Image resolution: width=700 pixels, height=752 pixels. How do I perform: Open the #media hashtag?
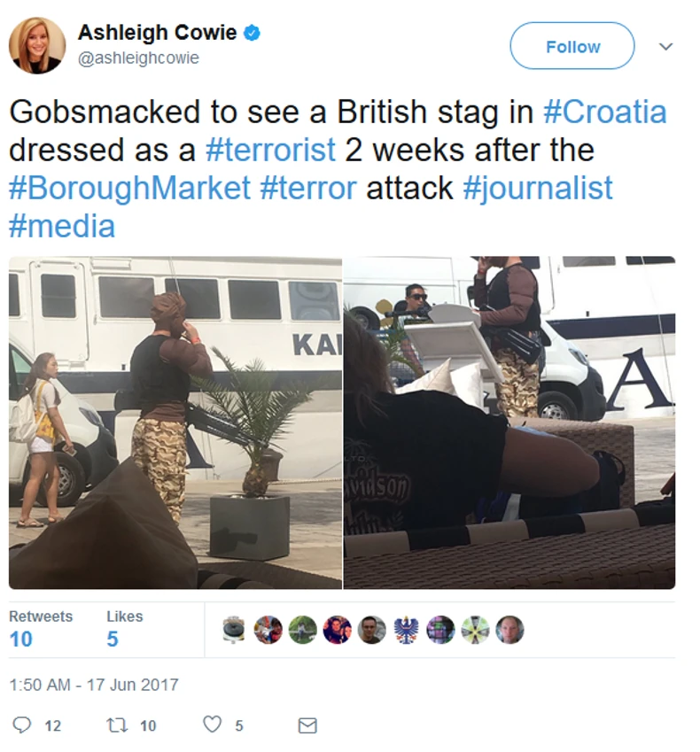pos(62,226)
